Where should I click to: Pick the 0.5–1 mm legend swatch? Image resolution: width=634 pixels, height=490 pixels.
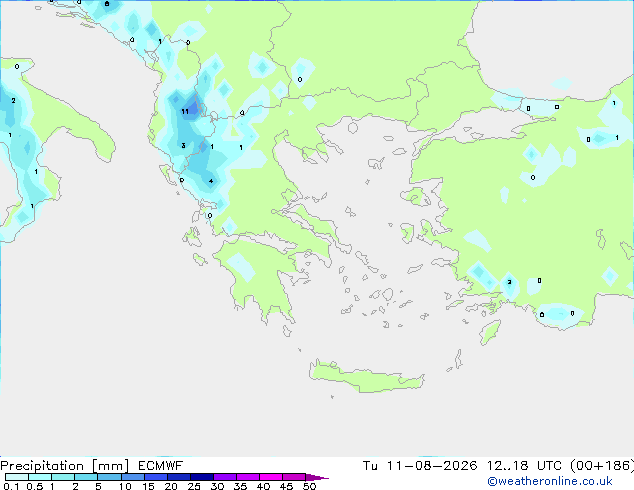(40, 477)
